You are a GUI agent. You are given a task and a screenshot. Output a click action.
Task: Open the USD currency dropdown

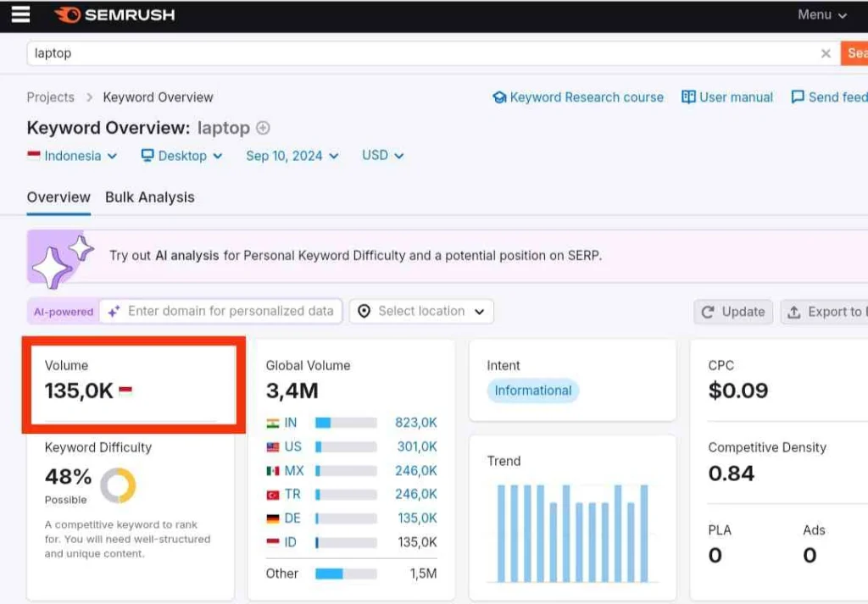[382, 155]
